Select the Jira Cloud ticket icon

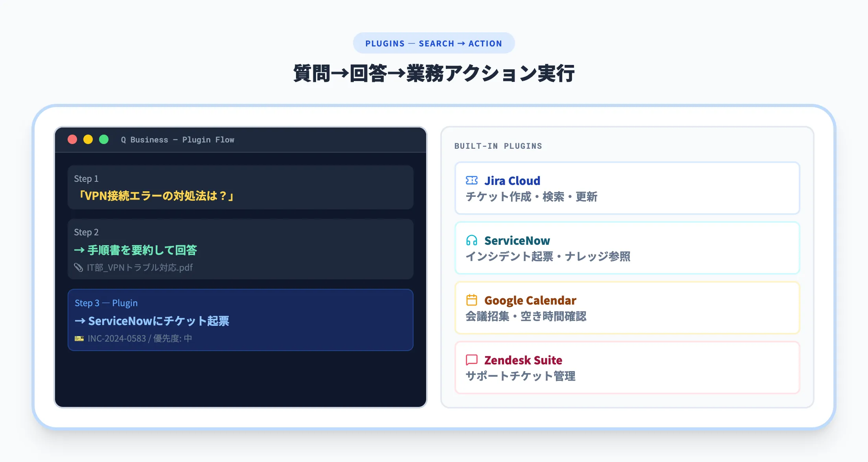click(x=471, y=181)
